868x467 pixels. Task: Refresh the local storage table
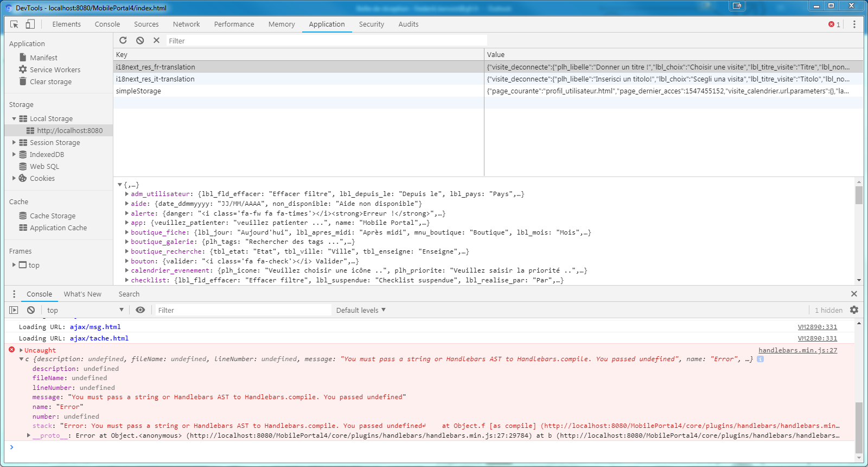tap(123, 41)
